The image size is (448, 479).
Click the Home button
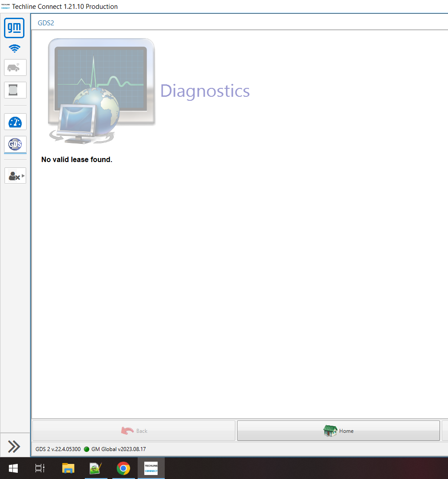point(338,431)
